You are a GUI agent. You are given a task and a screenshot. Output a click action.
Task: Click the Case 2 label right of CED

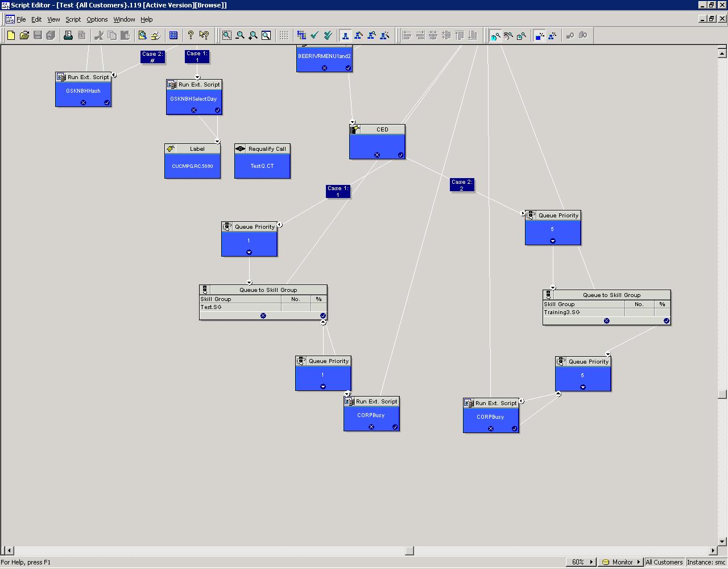pyautogui.click(x=462, y=185)
